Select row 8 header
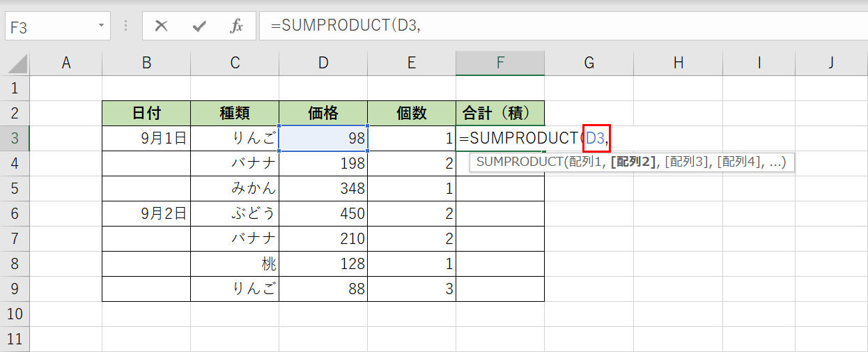Image resolution: width=868 pixels, height=352 pixels. 15,263
